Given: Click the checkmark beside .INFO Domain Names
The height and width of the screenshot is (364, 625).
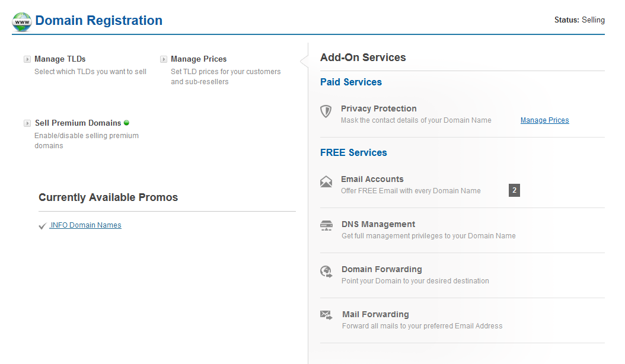Looking at the screenshot, I should coord(42,225).
